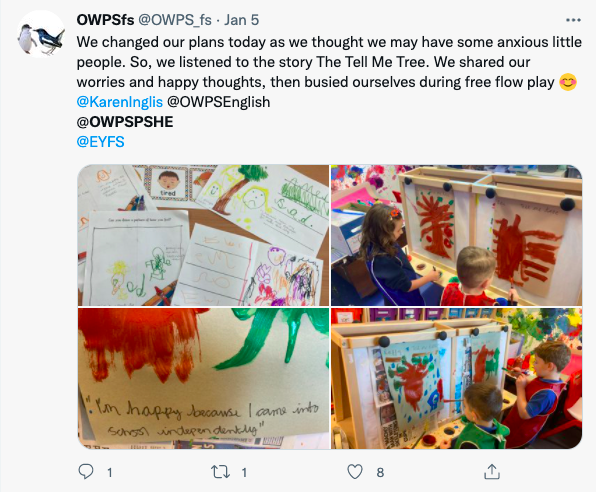Open the three-dot more options menu
The image size is (596, 492).
tap(573, 20)
